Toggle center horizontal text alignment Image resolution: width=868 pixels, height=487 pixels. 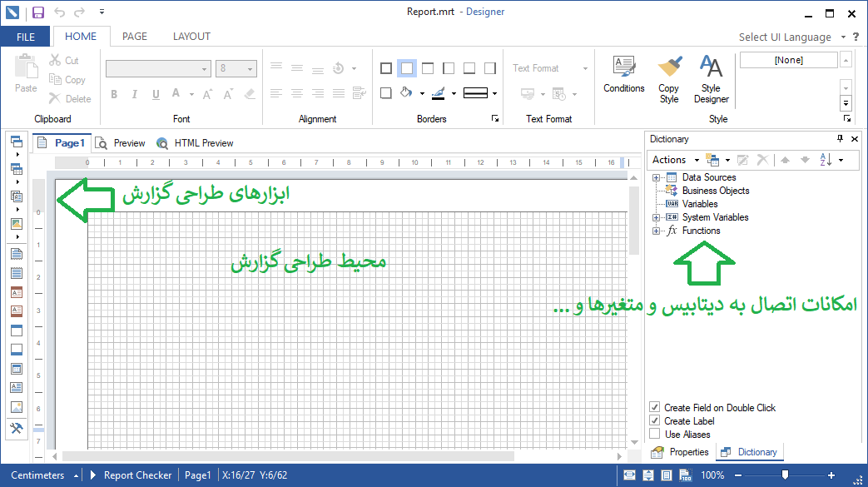pos(297,93)
